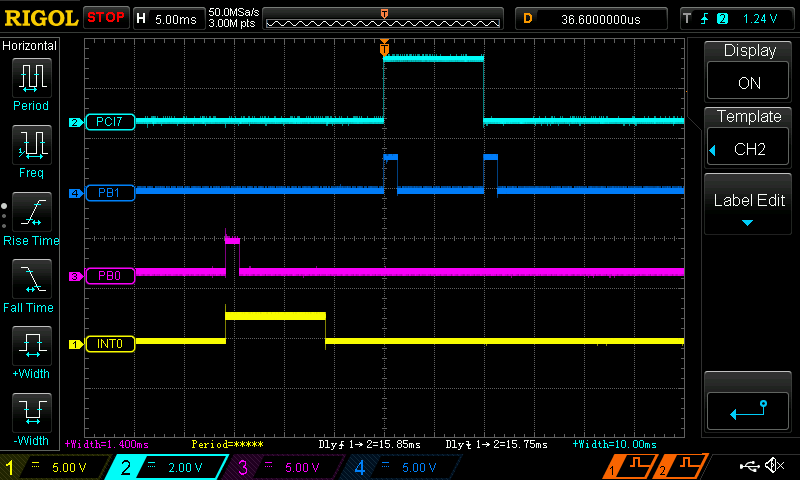Click the first orange pulse source icon
This screenshot has height=480, width=800.
(630, 466)
